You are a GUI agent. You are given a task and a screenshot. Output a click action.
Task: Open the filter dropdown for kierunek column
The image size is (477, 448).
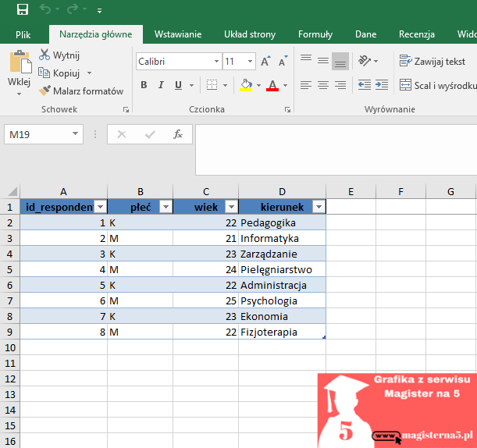click(x=318, y=207)
